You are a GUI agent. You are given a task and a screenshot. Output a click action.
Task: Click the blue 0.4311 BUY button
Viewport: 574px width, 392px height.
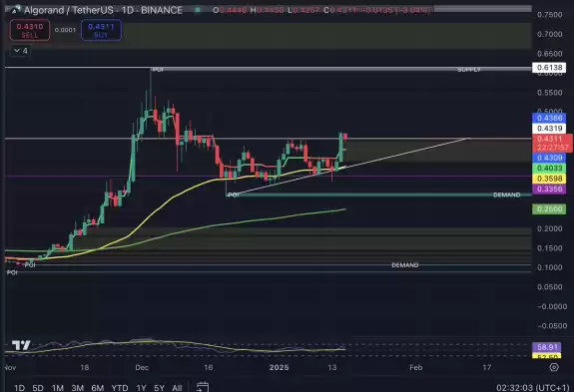101,30
